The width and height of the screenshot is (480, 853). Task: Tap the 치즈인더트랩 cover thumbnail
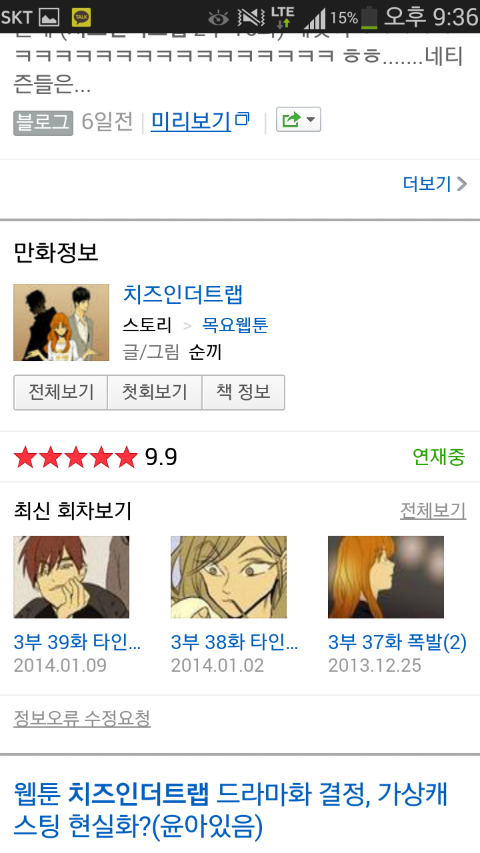click(x=61, y=323)
